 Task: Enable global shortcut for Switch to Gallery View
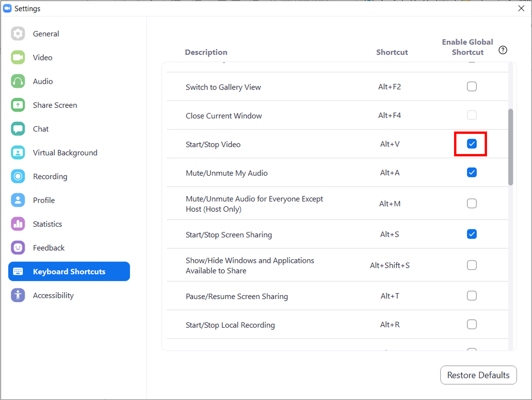(x=472, y=87)
